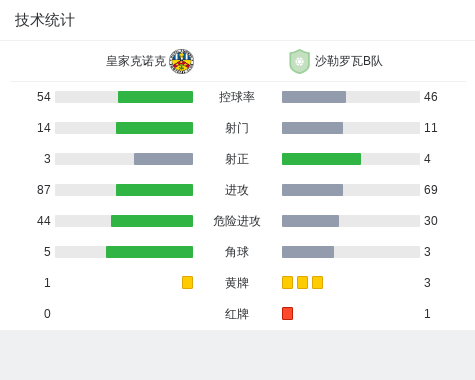This screenshot has width=475, height=380.
Task: Click 皇家克诺克's yellow card icon
Action: (187, 283)
